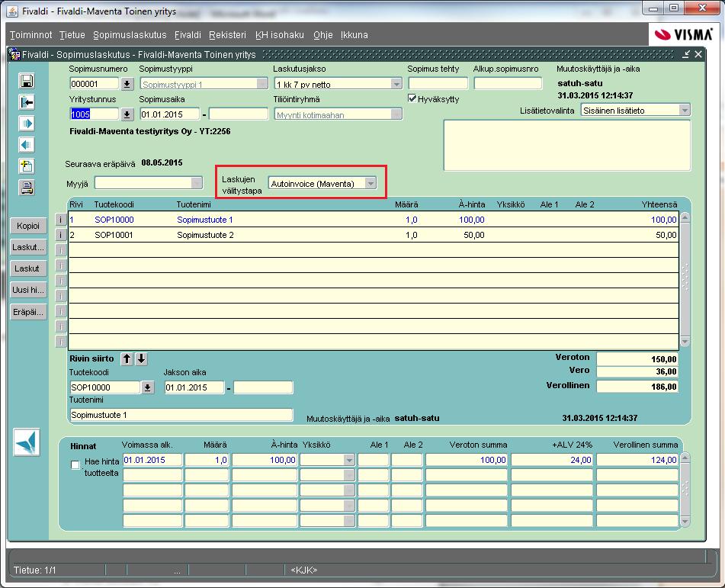The width and height of the screenshot is (725, 588).
Task: Click the exit icon with arrow pointing to bar
Action: (x=27, y=102)
